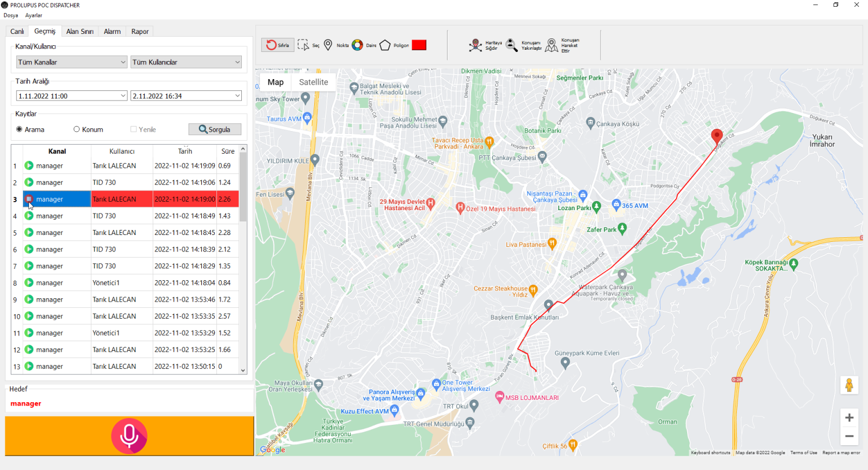Screen dimensions: 868x470
Task: Play the recording in row 1
Action: pos(29,166)
